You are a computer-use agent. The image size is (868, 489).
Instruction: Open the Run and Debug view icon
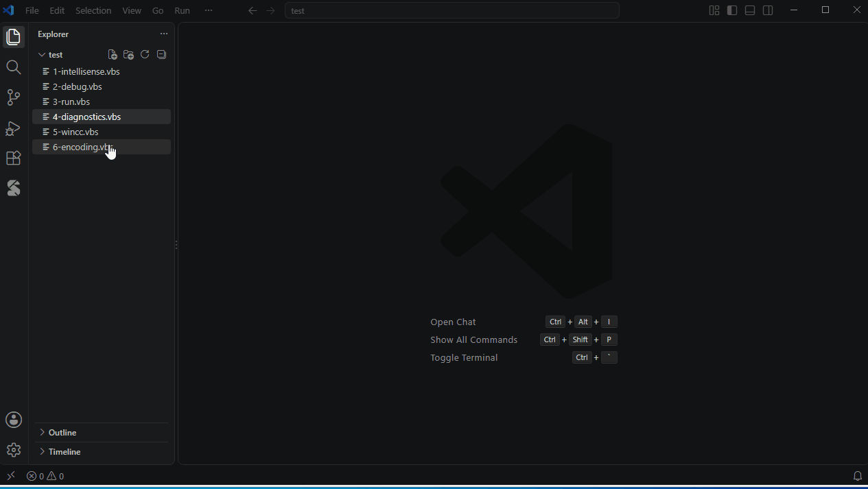coord(14,128)
